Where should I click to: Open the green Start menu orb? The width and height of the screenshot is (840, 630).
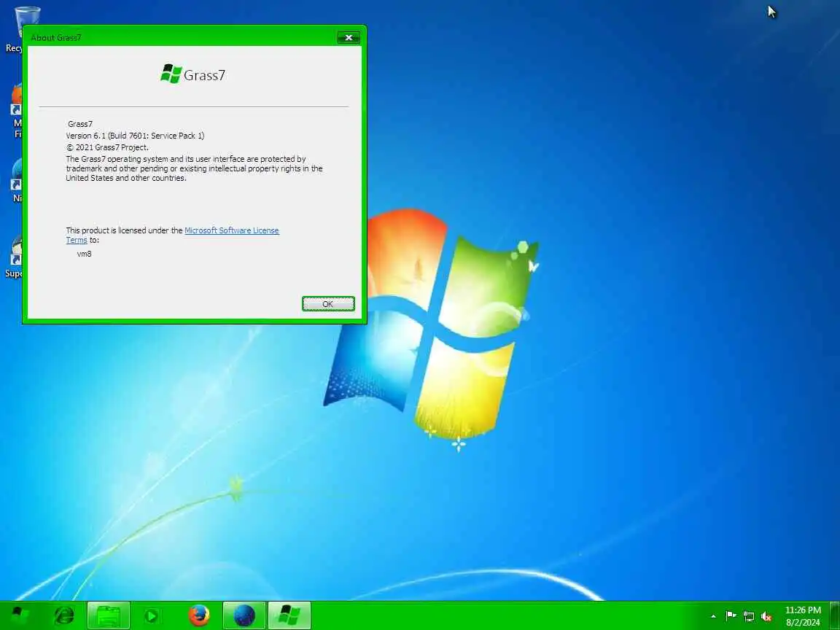pos(20,615)
